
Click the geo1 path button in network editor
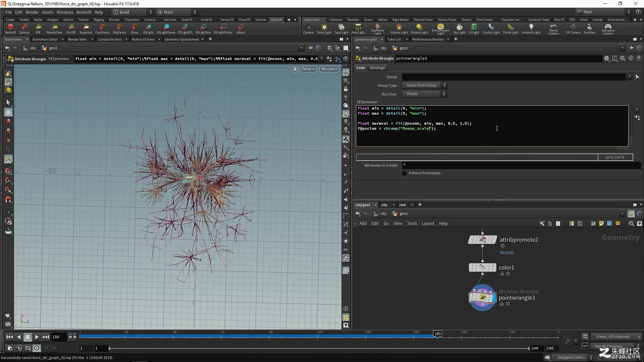pos(400,214)
